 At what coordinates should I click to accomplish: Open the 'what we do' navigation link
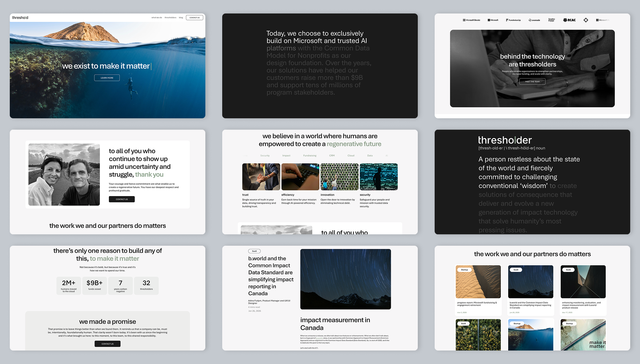pos(156,18)
